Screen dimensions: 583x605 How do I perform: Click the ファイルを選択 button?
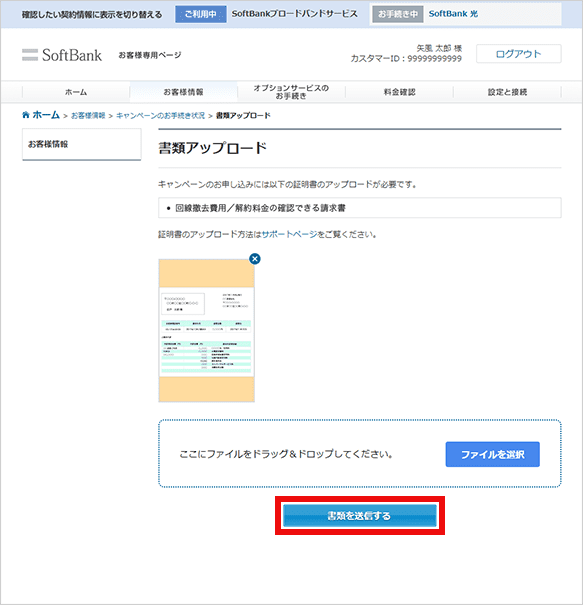(x=493, y=454)
